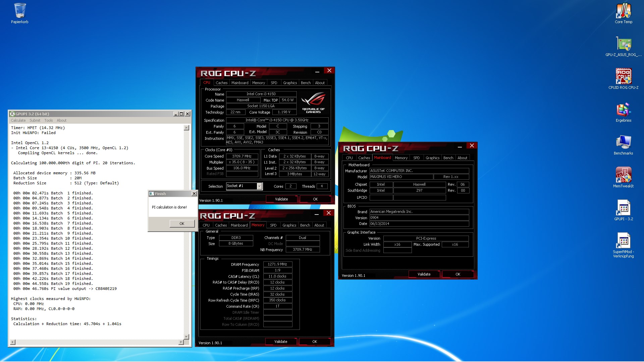Switch to Mainboard tab in top CPU-Z window
Viewport: 644px width, 362px height.
[240, 83]
